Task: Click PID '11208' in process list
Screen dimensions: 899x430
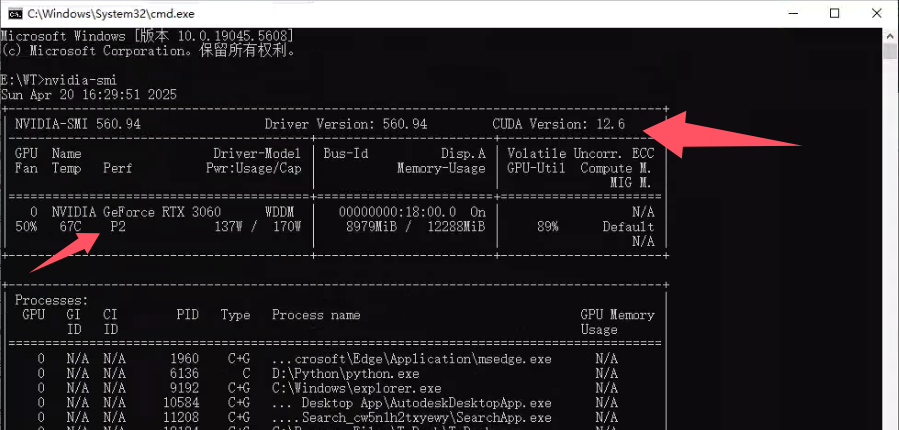Action: pyautogui.click(x=181, y=418)
